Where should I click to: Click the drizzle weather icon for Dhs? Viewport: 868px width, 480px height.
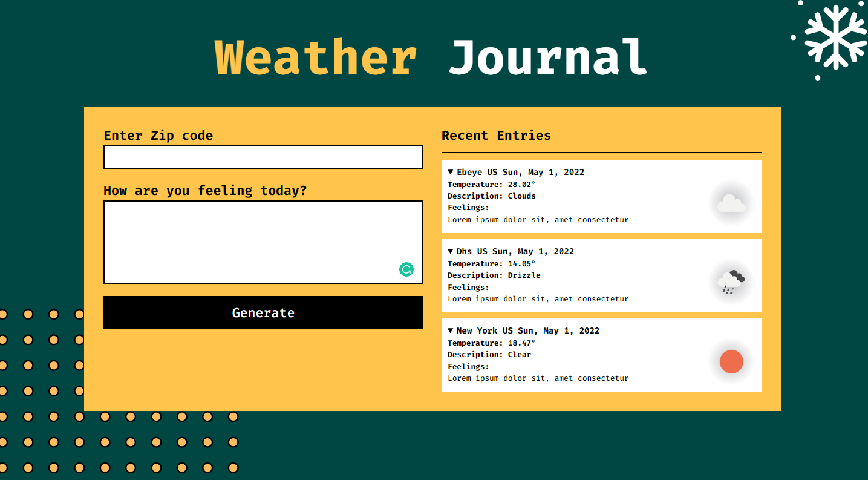[731, 282]
